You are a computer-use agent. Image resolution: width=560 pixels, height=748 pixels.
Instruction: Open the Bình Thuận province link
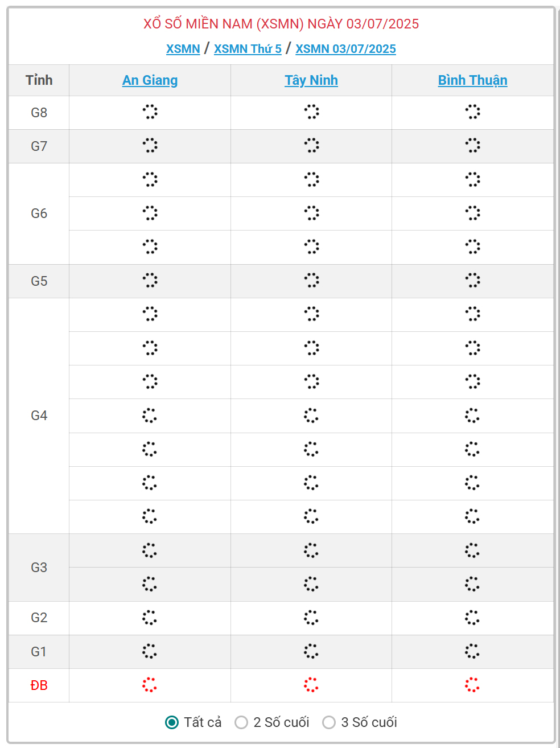(472, 80)
